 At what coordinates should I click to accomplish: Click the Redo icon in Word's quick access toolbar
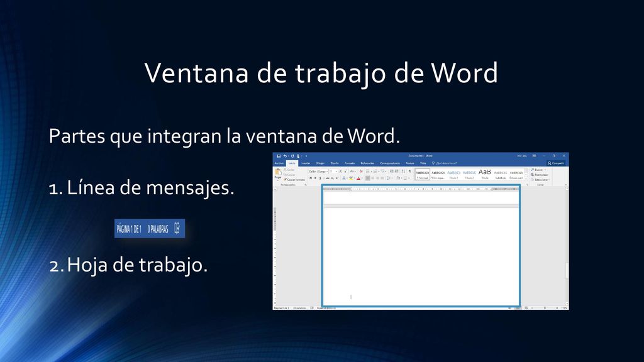point(292,156)
